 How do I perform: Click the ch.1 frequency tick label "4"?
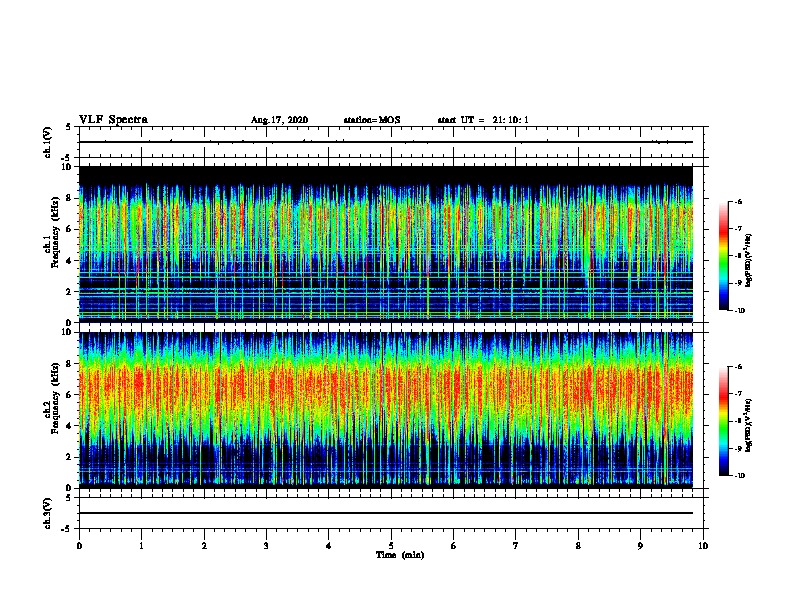pos(70,261)
